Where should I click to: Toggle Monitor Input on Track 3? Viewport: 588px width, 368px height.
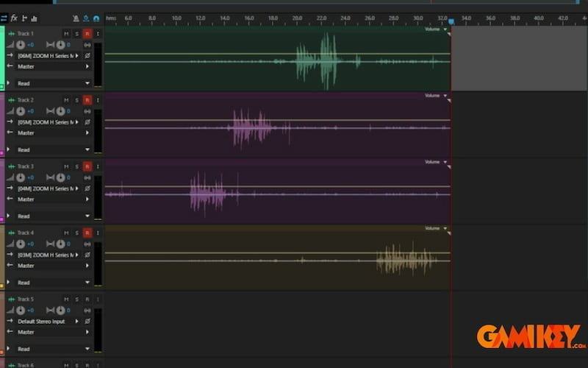tap(98, 166)
